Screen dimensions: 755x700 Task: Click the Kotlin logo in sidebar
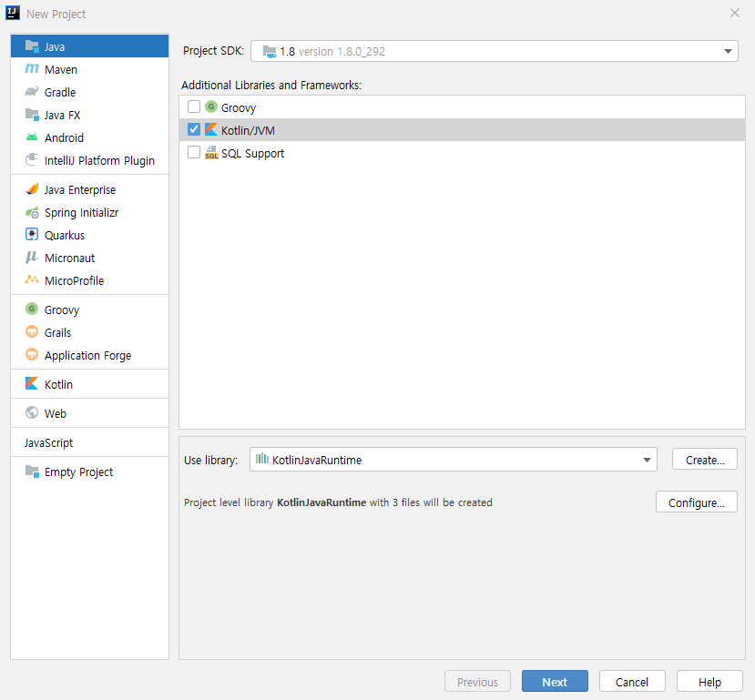click(x=32, y=384)
